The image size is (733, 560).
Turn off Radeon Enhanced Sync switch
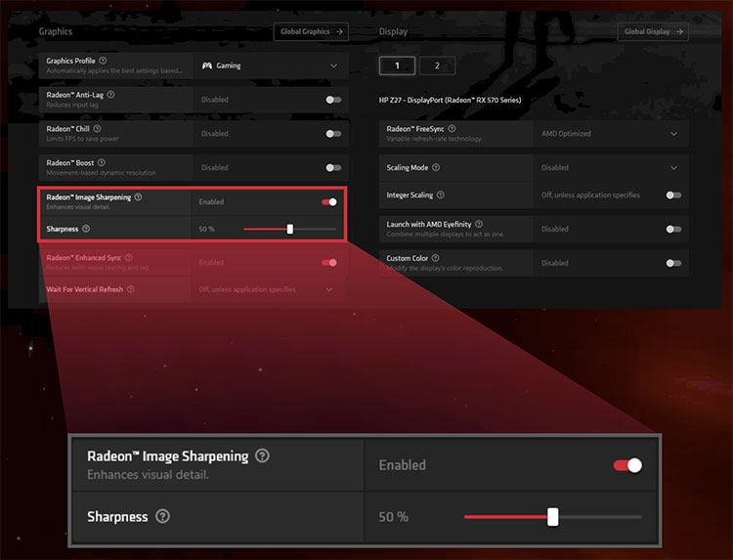[329, 263]
